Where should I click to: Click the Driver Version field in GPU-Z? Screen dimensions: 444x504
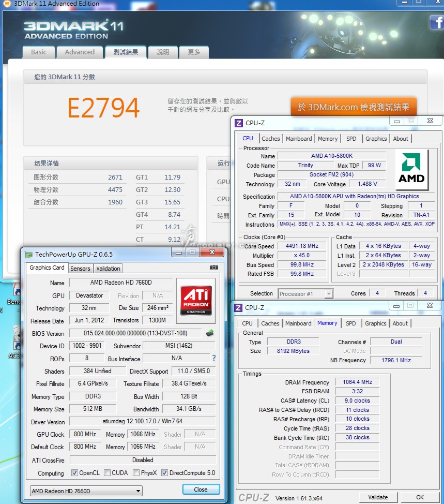click(x=143, y=421)
